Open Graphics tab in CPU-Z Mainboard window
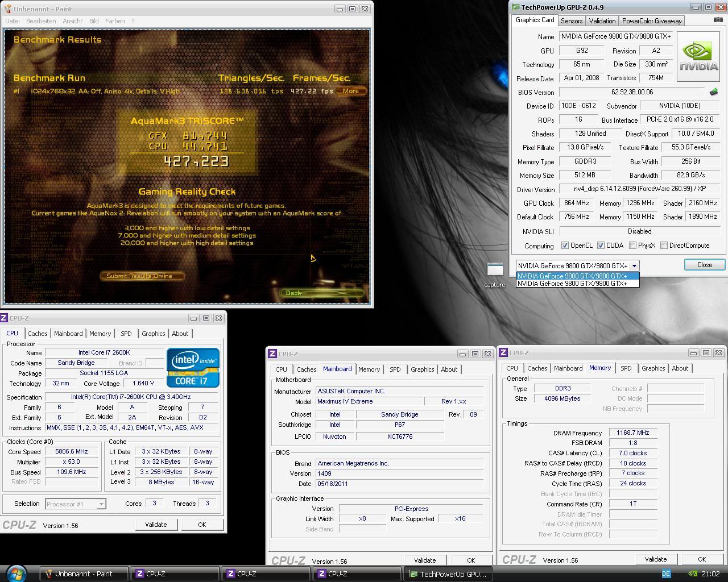The image size is (728, 582). pyautogui.click(x=423, y=369)
